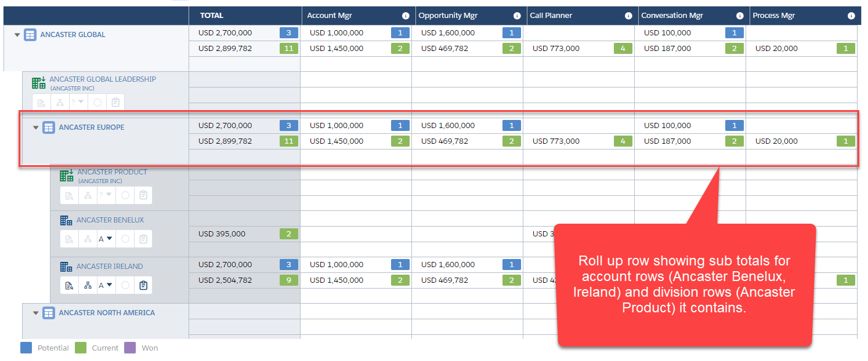Image resolution: width=868 pixels, height=361 pixels.
Task: Click Ancaster Global Leadership division icon
Action: [39, 83]
